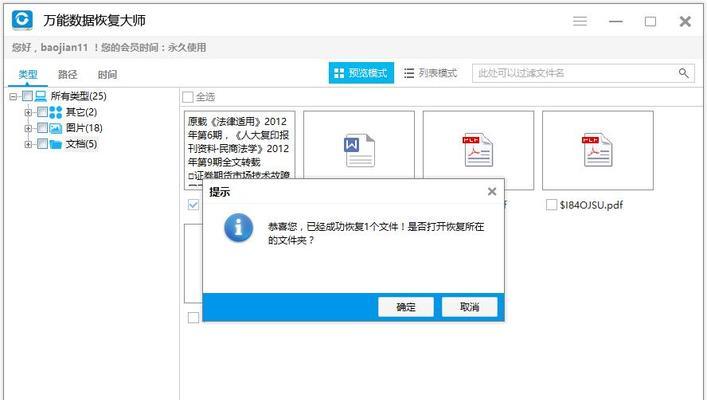Switch to 预览模式 view

(361, 73)
